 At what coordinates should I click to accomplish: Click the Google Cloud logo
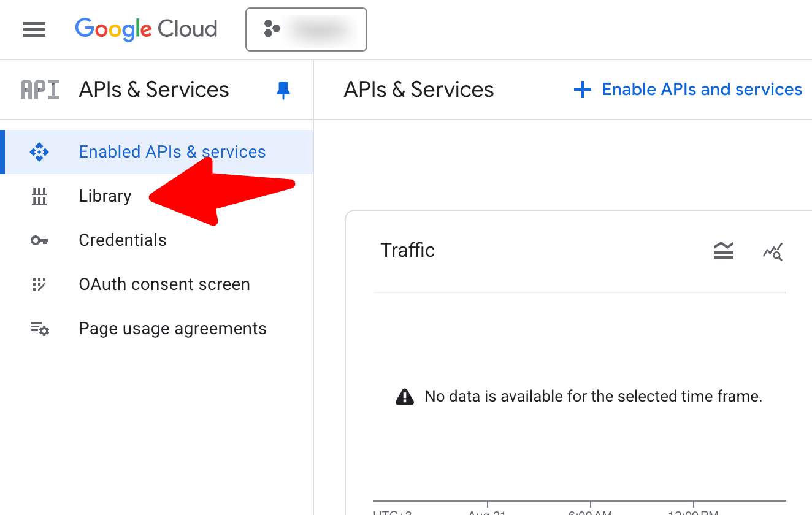[146, 29]
